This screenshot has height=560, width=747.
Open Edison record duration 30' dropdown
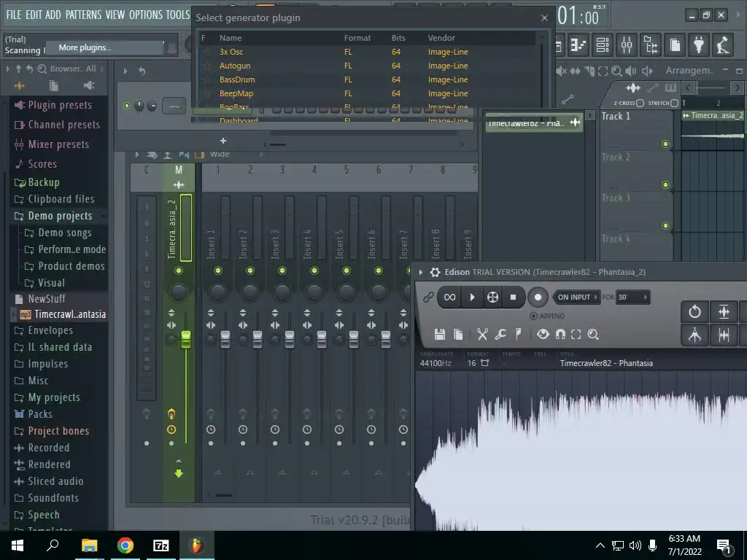click(632, 297)
